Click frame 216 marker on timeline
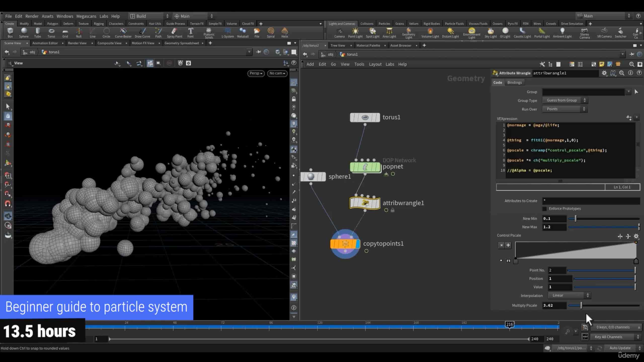This screenshot has height=362, width=644. pyautogui.click(x=509, y=324)
